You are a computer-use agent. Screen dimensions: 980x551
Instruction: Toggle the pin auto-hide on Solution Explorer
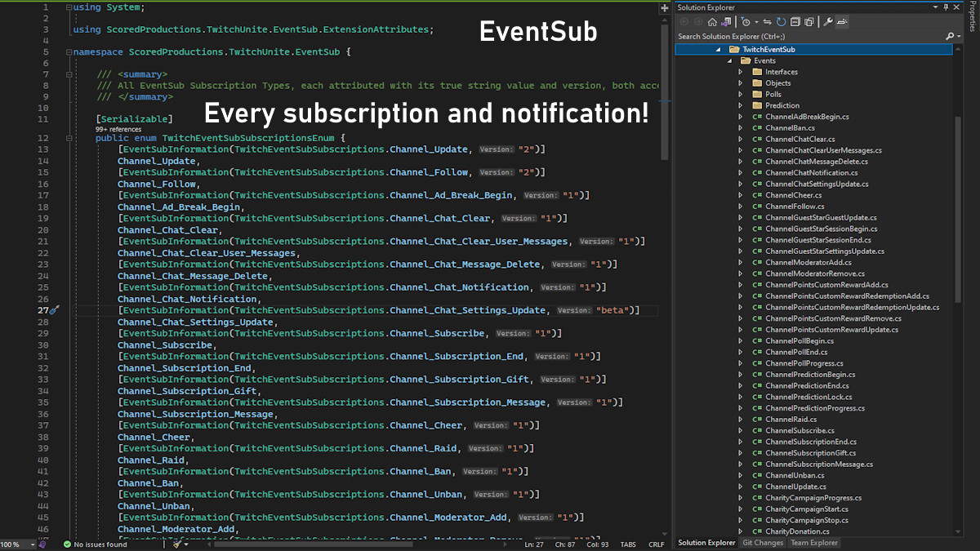click(946, 7)
